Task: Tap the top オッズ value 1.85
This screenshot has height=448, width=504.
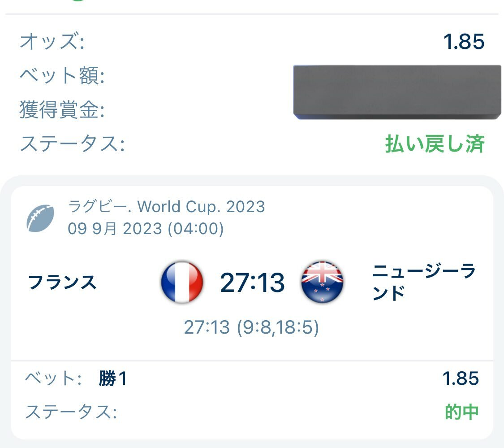Action: (x=464, y=42)
